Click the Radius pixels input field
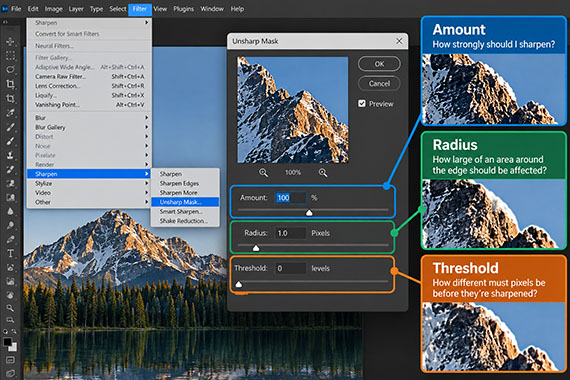The width and height of the screenshot is (570, 380). (290, 233)
